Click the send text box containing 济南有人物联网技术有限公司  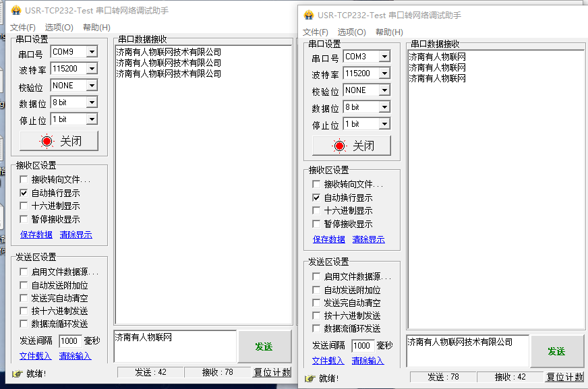click(467, 351)
